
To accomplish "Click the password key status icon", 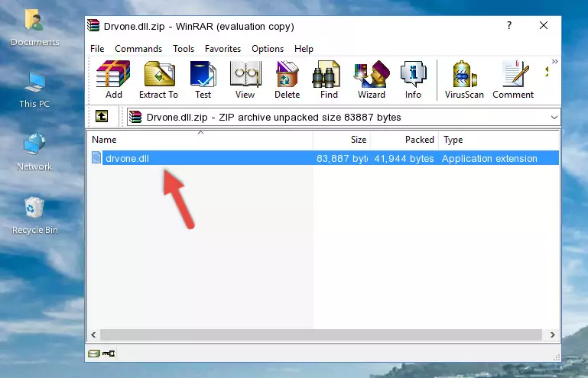I will tap(109, 353).
